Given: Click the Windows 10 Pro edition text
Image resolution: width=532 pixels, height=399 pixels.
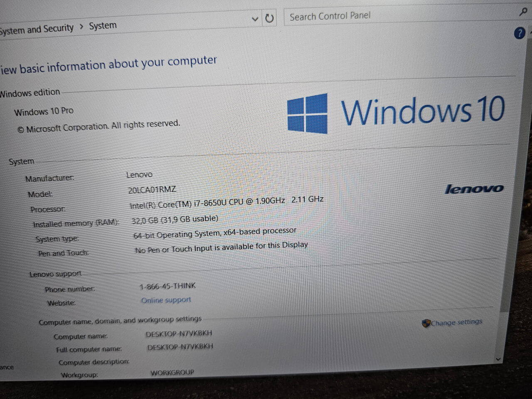Looking at the screenshot, I should tap(44, 112).
